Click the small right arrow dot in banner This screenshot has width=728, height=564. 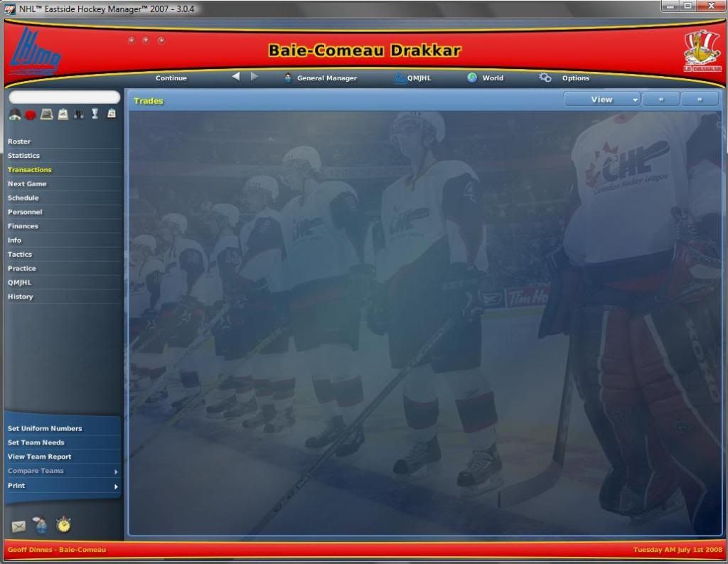pos(161,41)
